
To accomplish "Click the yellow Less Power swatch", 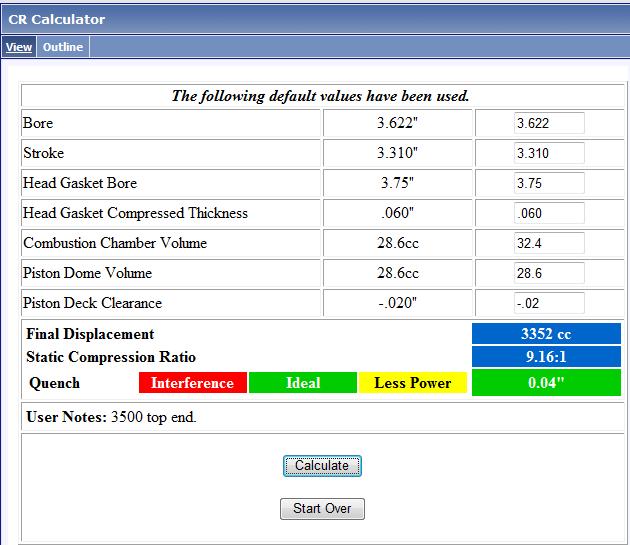I will (x=412, y=383).
